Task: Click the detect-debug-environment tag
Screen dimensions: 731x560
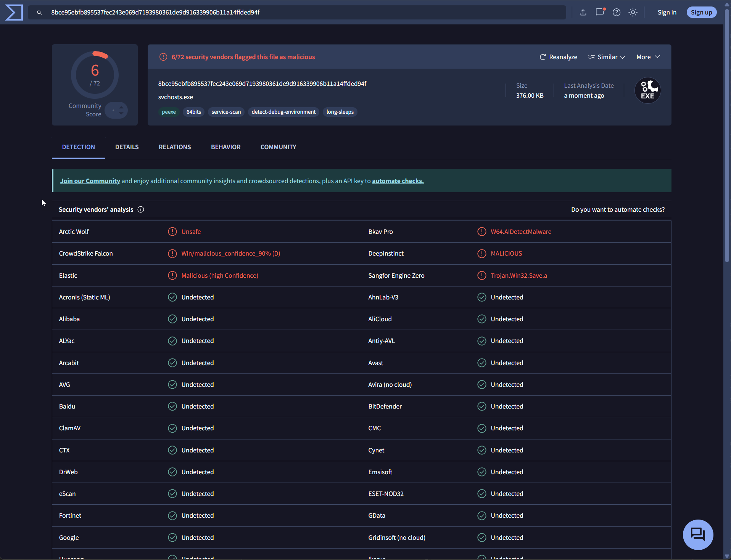Action: click(283, 112)
